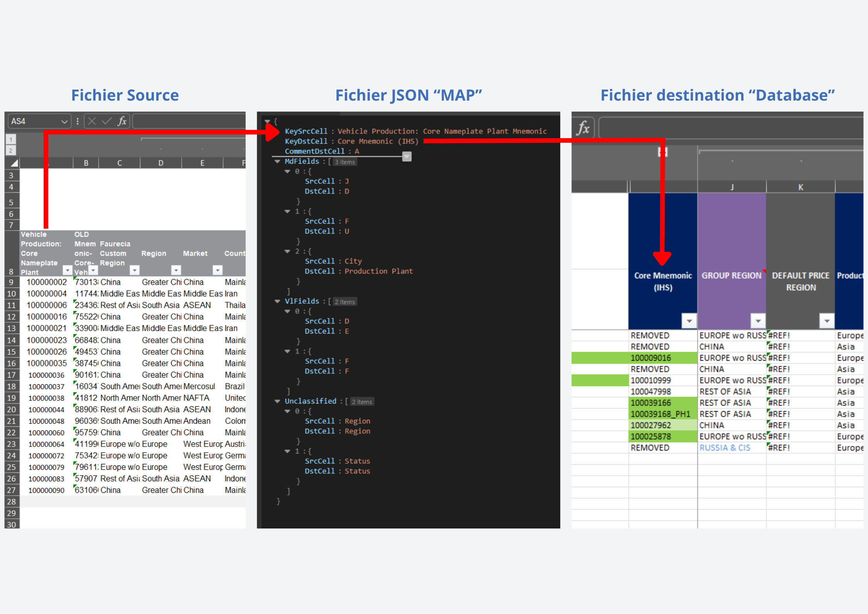Click the RUSSIA & CIS link cell
Image resolution: width=868 pixels, height=614 pixels.
(x=725, y=448)
